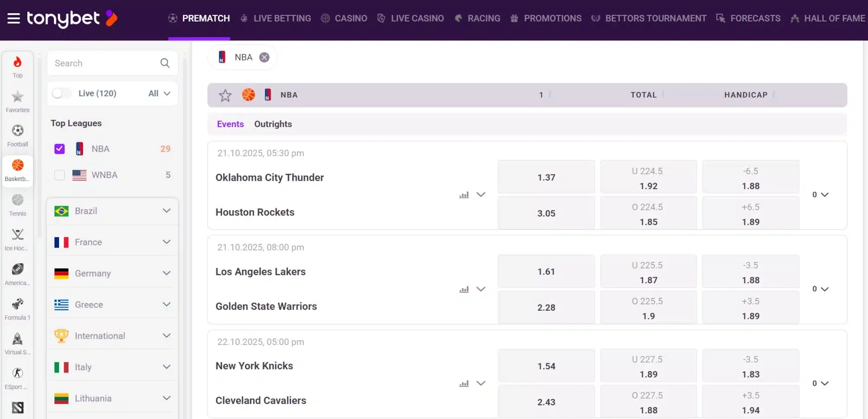Expand markets chevron for Knicks vs Cavaliers
Screen dimensions: 868x419
point(481,383)
